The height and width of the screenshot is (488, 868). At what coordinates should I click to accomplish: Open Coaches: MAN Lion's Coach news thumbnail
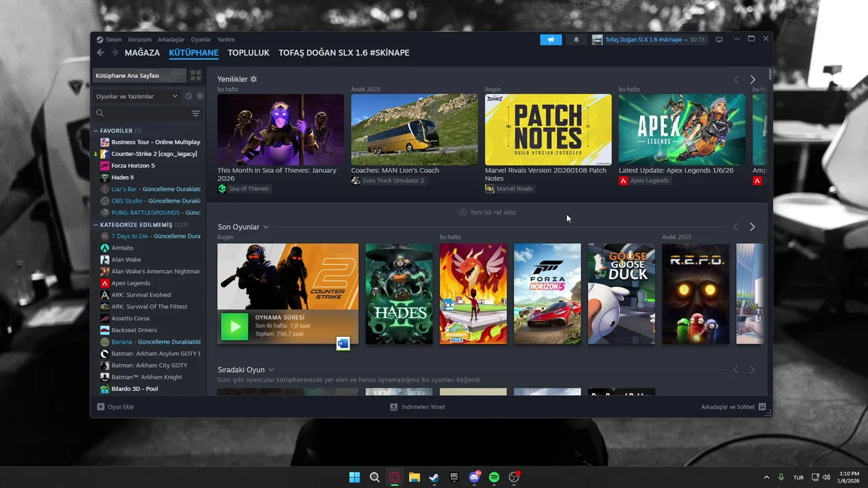[x=414, y=129]
